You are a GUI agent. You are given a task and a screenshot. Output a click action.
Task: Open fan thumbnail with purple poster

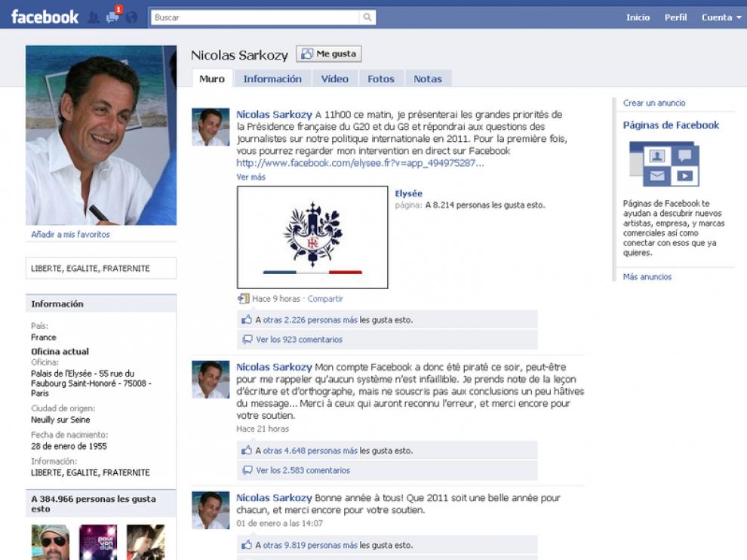click(x=98, y=543)
